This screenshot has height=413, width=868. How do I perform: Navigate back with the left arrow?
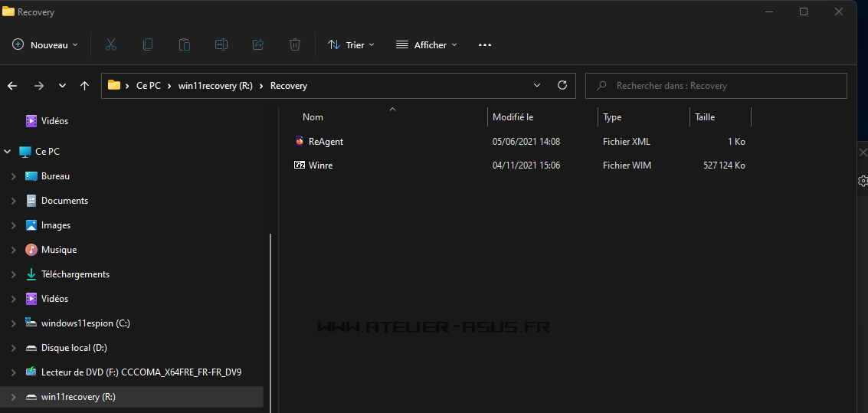tap(12, 86)
